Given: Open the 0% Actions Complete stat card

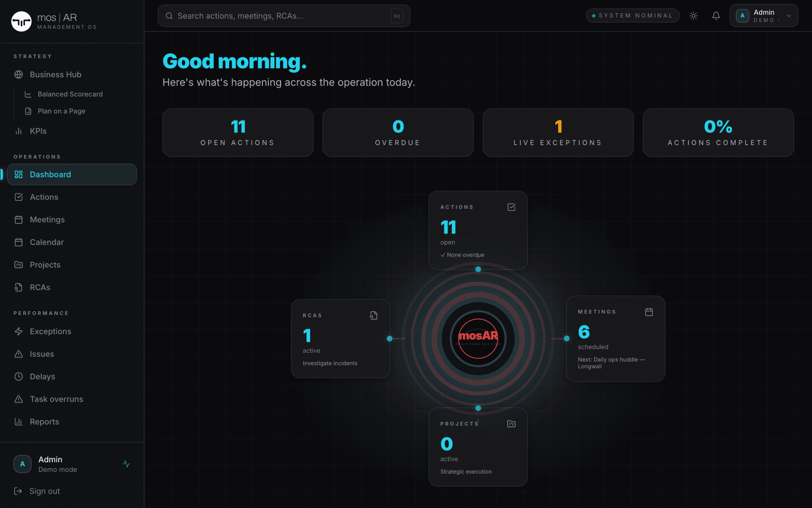Looking at the screenshot, I should tap(718, 133).
